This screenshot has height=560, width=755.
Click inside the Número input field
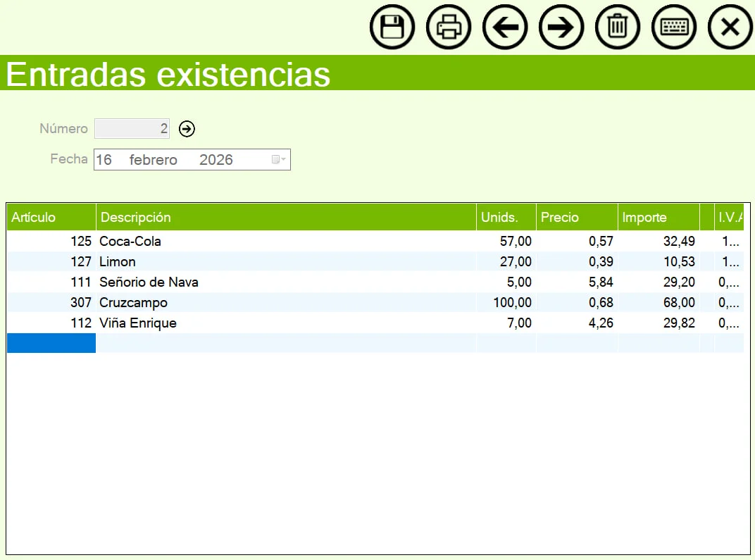pyautogui.click(x=130, y=128)
